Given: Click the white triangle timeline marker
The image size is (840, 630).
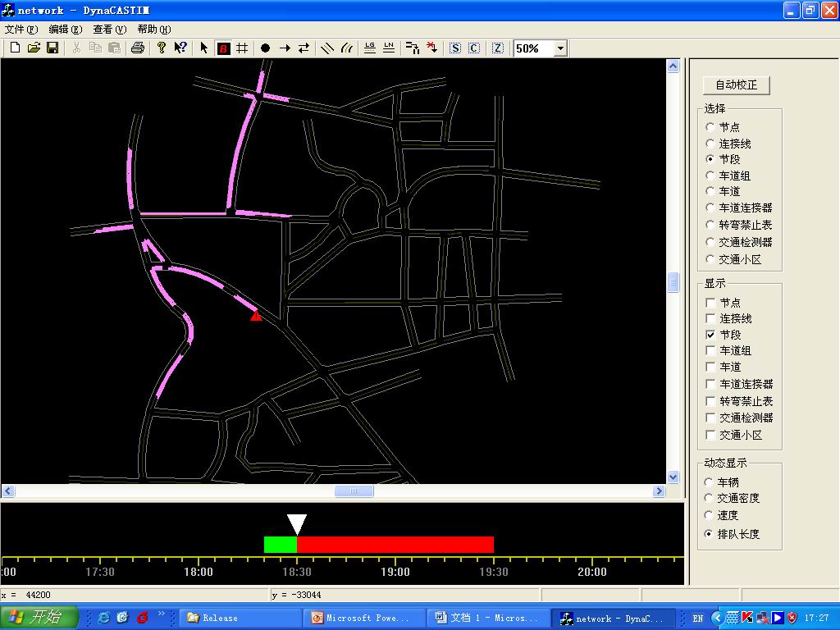Looking at the screenshot, I should coord(297,524).
